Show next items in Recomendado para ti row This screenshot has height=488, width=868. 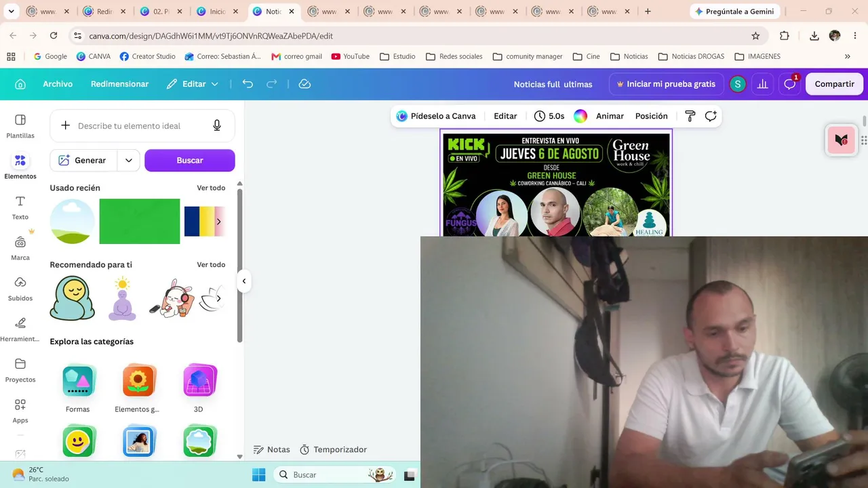click(x=218, y=298)
